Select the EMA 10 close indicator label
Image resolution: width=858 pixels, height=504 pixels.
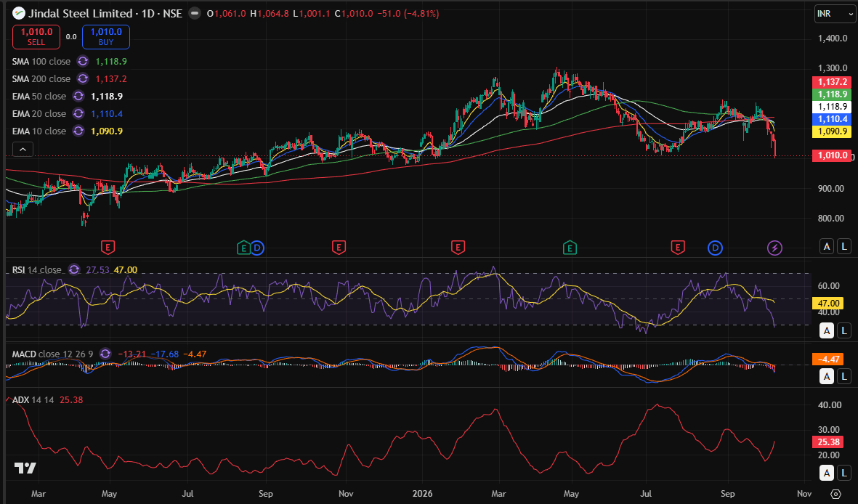(39, 131)
